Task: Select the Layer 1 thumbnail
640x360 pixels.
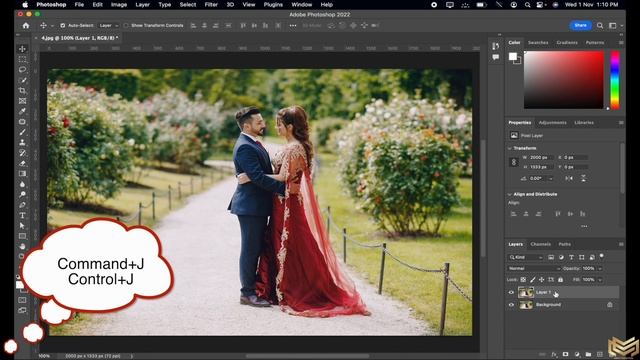Action: point(526,292)
